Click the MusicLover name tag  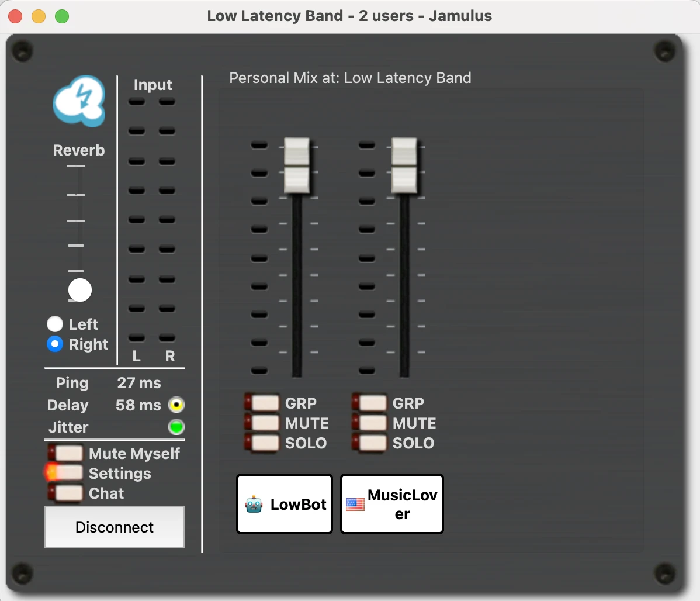point(392,504)
